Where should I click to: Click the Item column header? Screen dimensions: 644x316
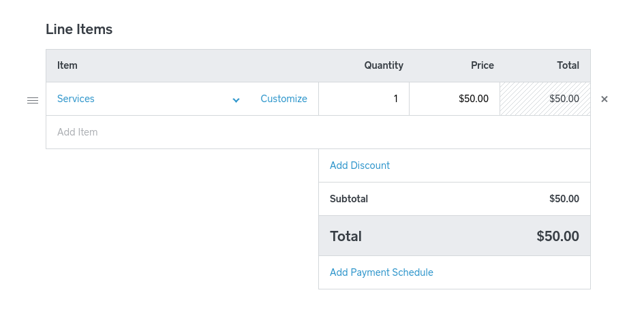tap(67, 65)
